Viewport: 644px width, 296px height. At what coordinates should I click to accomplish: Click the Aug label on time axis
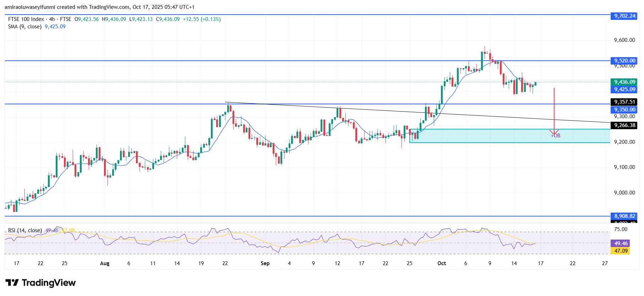pyautogui.click(x=105, y=263)
